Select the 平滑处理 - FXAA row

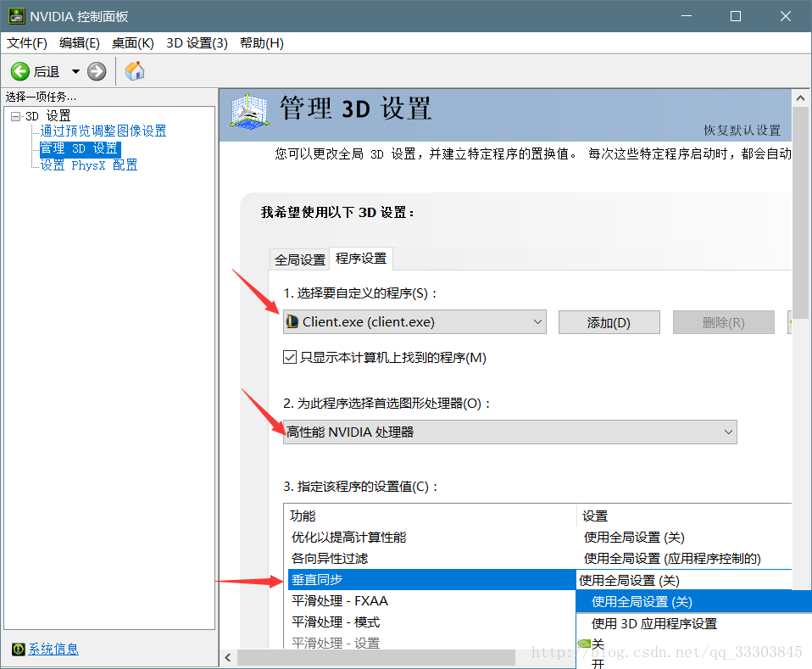432,600
